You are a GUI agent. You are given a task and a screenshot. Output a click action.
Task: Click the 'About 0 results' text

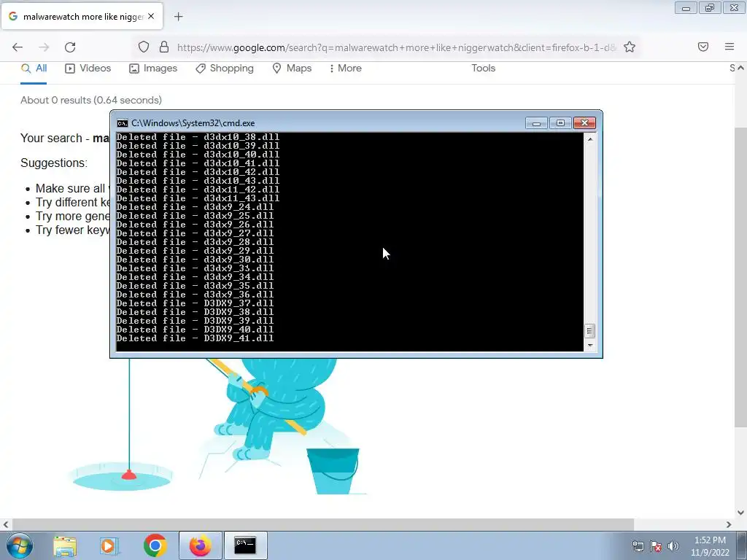pyautogui.click(x=91, y=100)
